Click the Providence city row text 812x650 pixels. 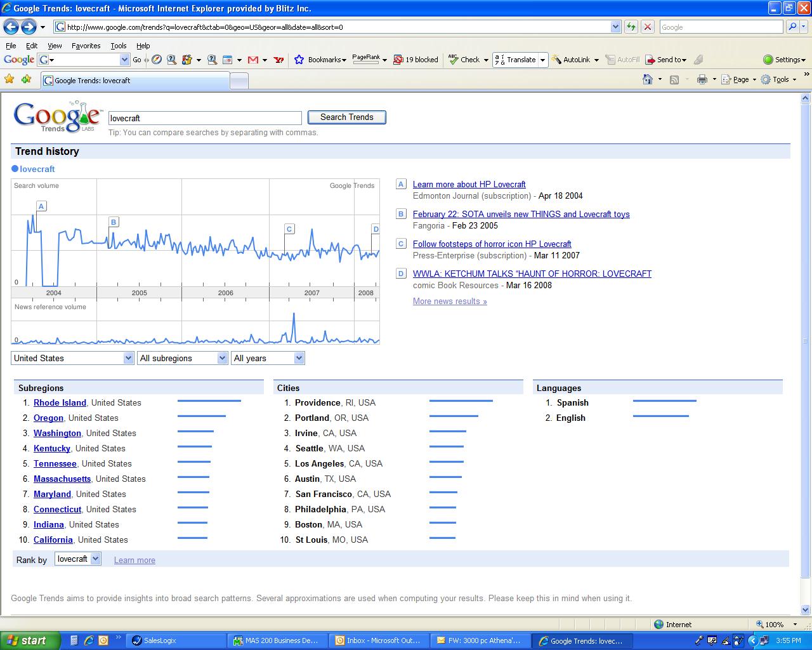(x=335, y=402)
